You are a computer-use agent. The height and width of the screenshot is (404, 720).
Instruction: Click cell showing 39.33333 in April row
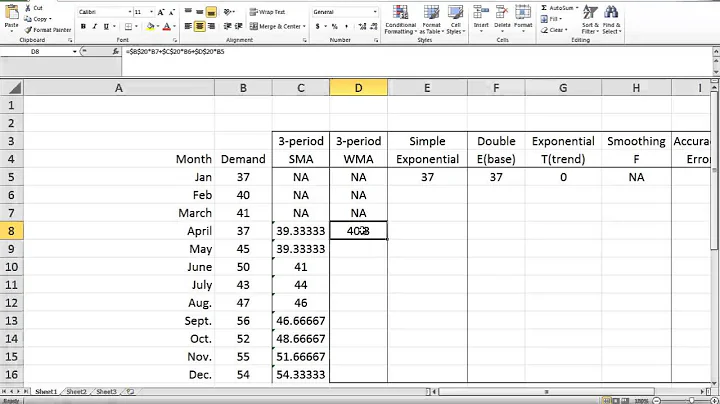point(301,230)
